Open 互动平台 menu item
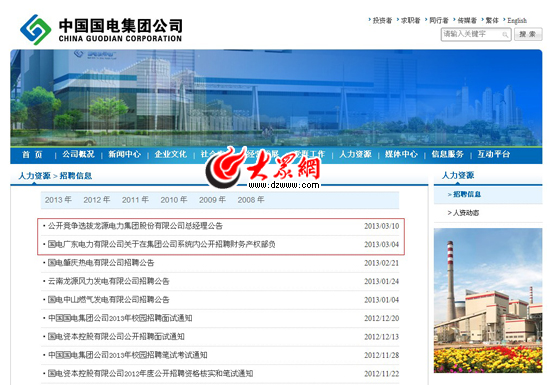550x385 pixels. click(494, 154)
